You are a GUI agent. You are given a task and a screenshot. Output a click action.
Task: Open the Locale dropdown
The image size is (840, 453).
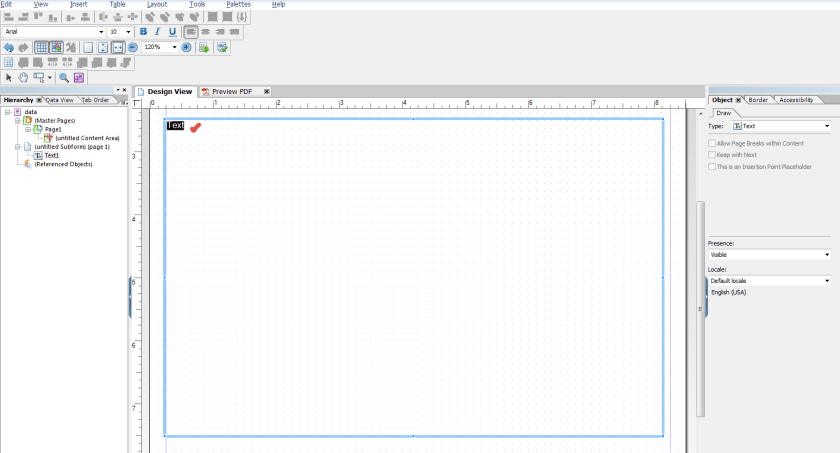pyautogui.click(x=769, y=281)
